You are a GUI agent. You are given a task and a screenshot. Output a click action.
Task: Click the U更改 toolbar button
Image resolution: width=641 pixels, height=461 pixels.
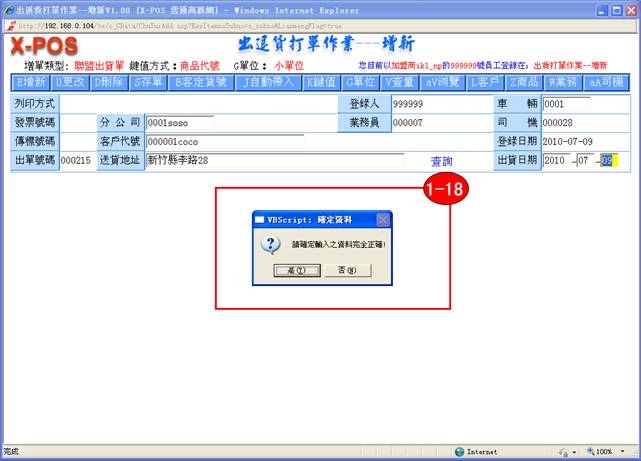coord(71,82)
